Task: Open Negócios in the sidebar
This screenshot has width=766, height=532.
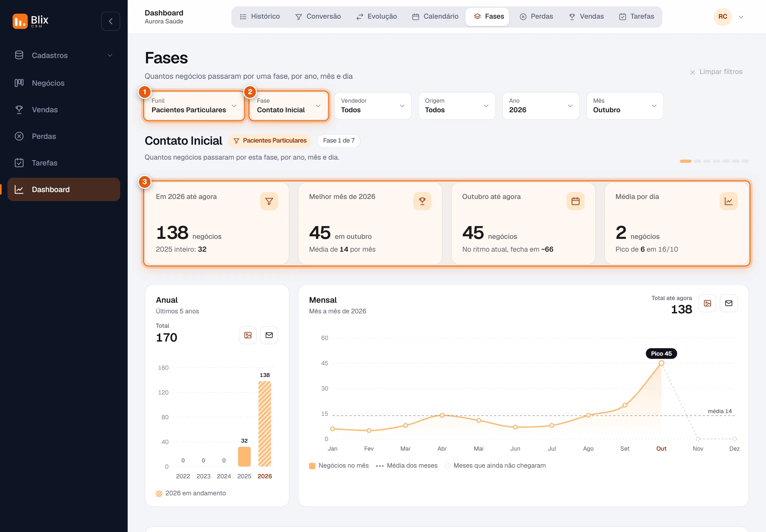Action: [64, 83]
